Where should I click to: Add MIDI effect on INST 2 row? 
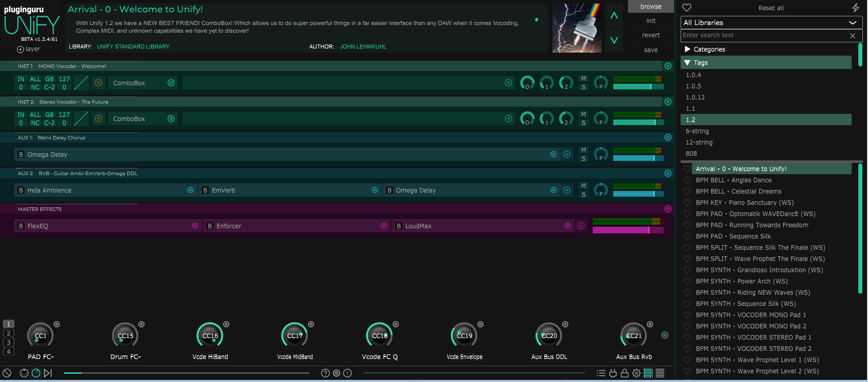click(x=99, y=118)
